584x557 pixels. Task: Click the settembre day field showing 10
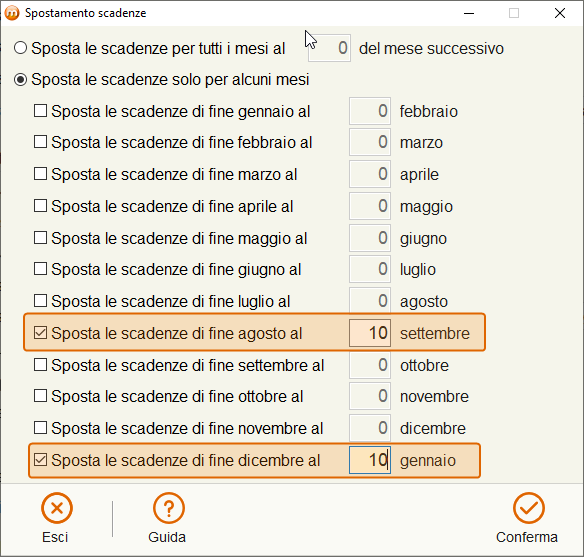tap(370, 333)
